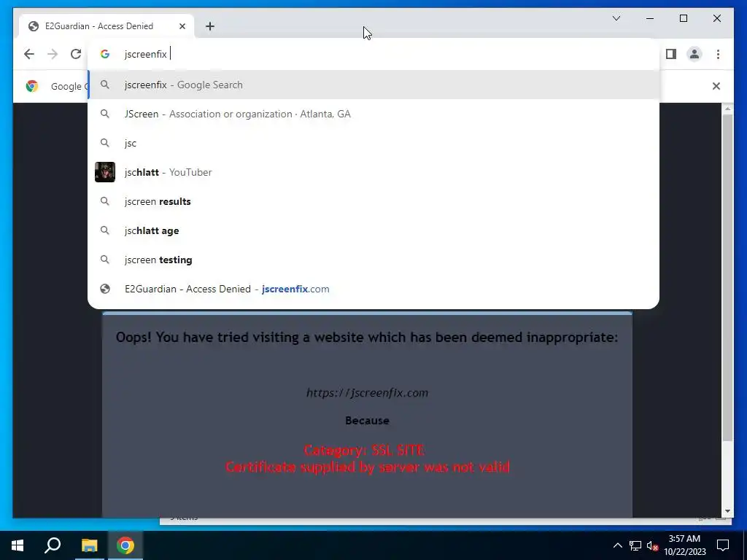
Task: Select the 'jsc' search suggestion
Action: coord(373,143)
